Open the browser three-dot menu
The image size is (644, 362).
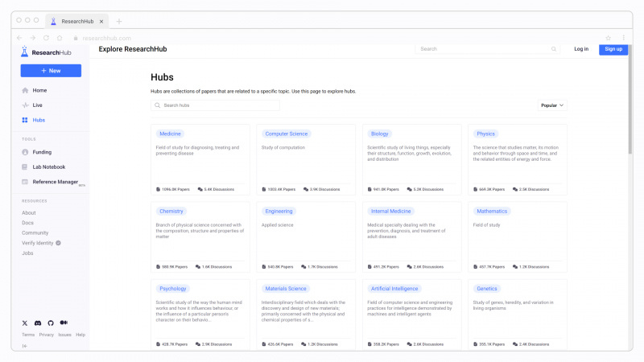(x=623, y=38)
